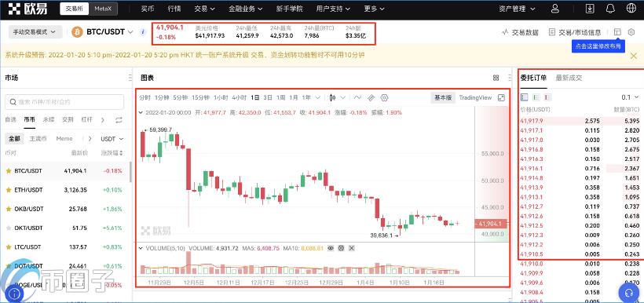Remove the VOLUME indicator

pyautogui.click(x=352, y=248)
